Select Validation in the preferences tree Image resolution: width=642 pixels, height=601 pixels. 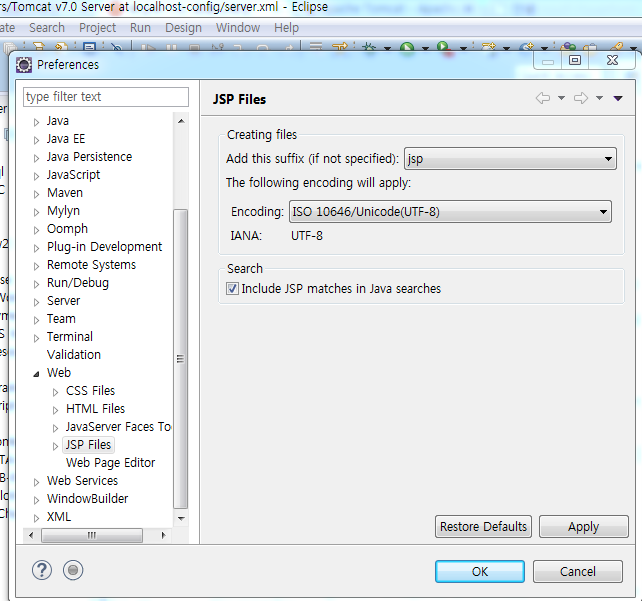[74, 355]
